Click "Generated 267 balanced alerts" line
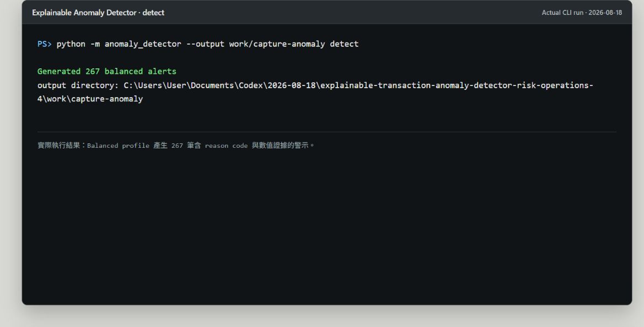 point(107,72)
